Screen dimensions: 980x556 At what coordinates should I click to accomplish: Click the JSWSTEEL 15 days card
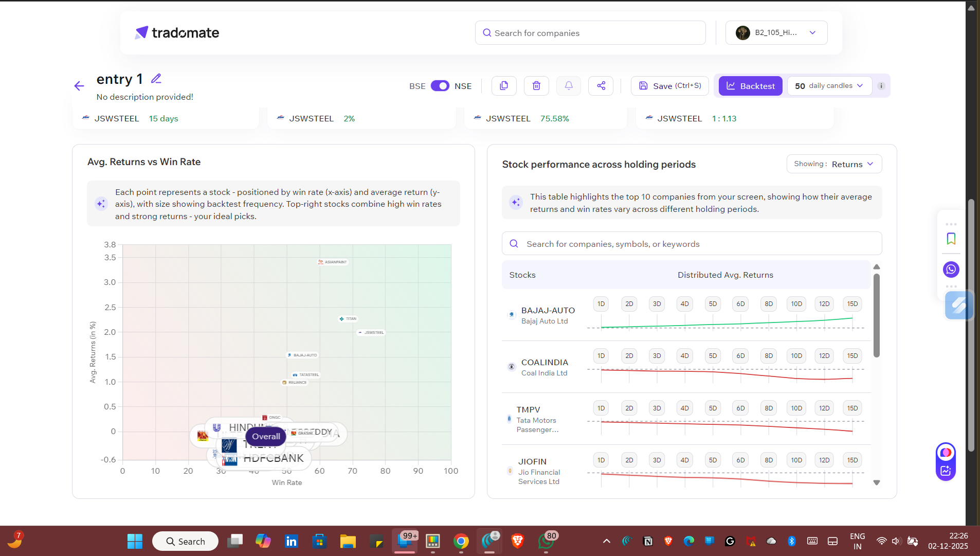pyautogui.click(x=166, y=119)
